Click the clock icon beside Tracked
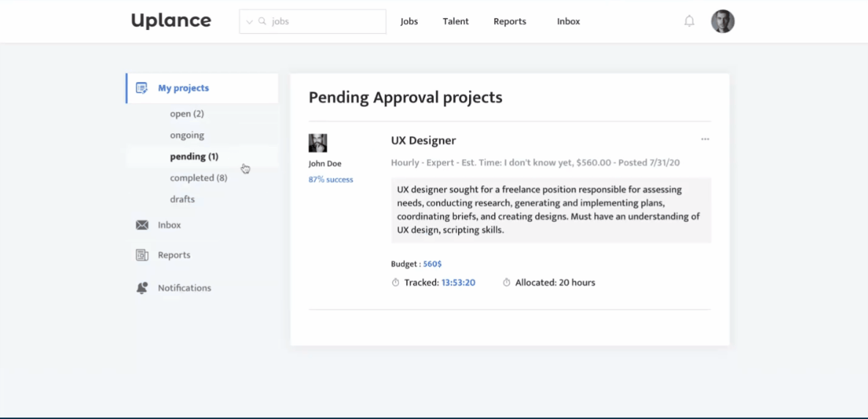Screen dimensions: 868x419 pos(396,283)
